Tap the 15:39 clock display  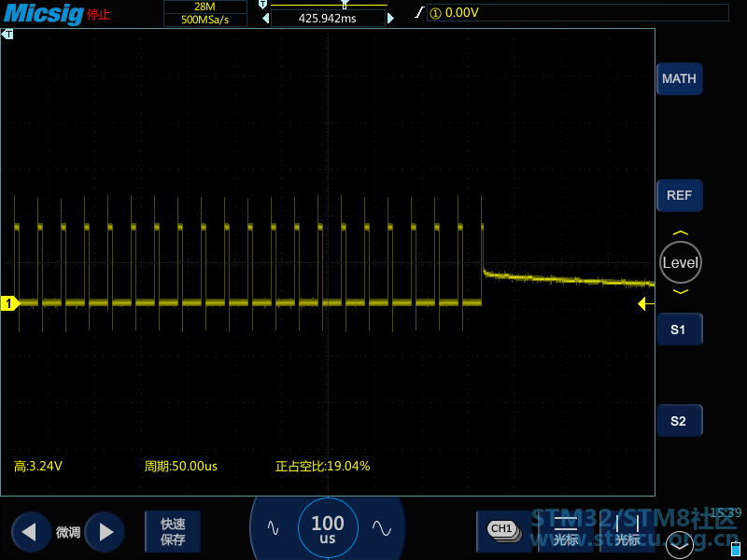pos(726,512)
